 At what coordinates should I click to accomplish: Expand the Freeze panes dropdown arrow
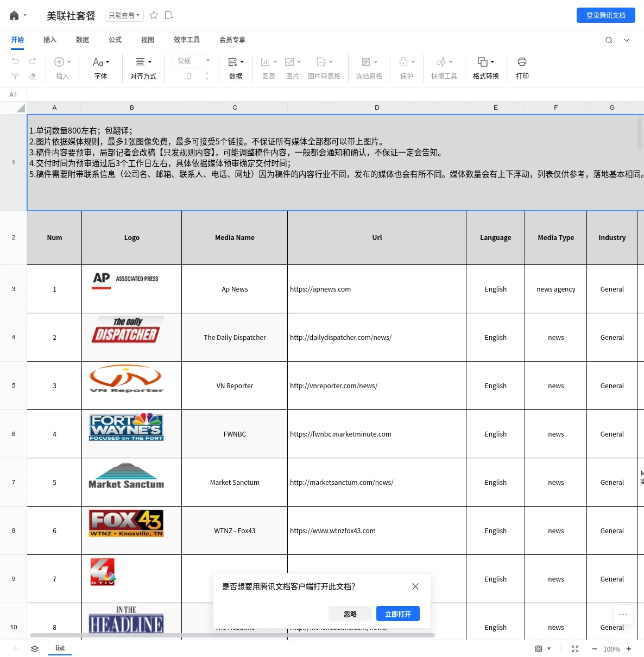coord(376,62)
